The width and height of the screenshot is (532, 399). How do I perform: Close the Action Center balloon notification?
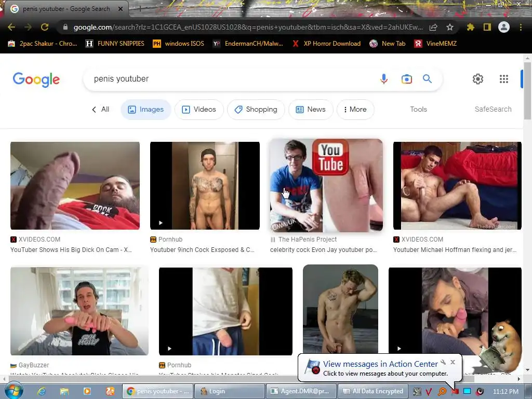pyautogui.click(x=453, y=362)
